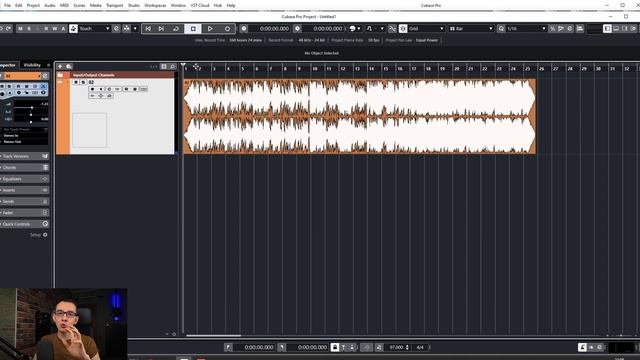Open the Edit menu
The image size is (640, 360).
[19, 5]
